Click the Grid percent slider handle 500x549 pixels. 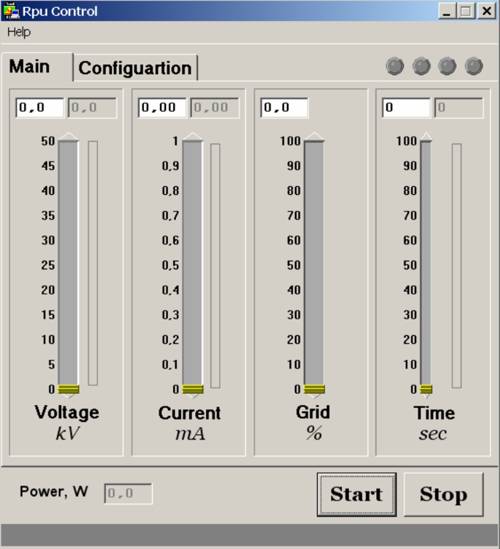point(314,389)
